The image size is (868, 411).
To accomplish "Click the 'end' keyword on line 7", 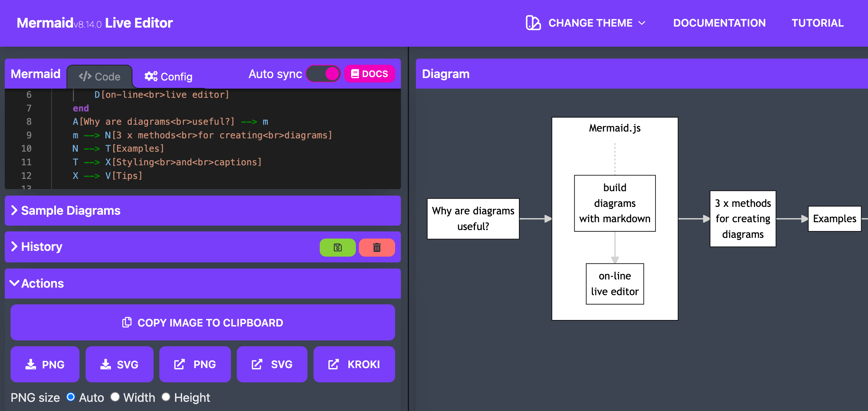I will 81,108.
